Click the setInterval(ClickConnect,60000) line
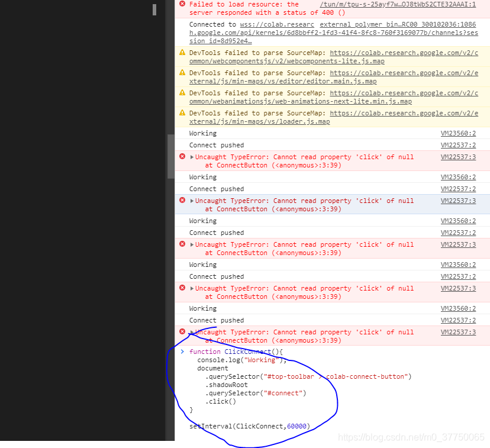 point(250,426)
